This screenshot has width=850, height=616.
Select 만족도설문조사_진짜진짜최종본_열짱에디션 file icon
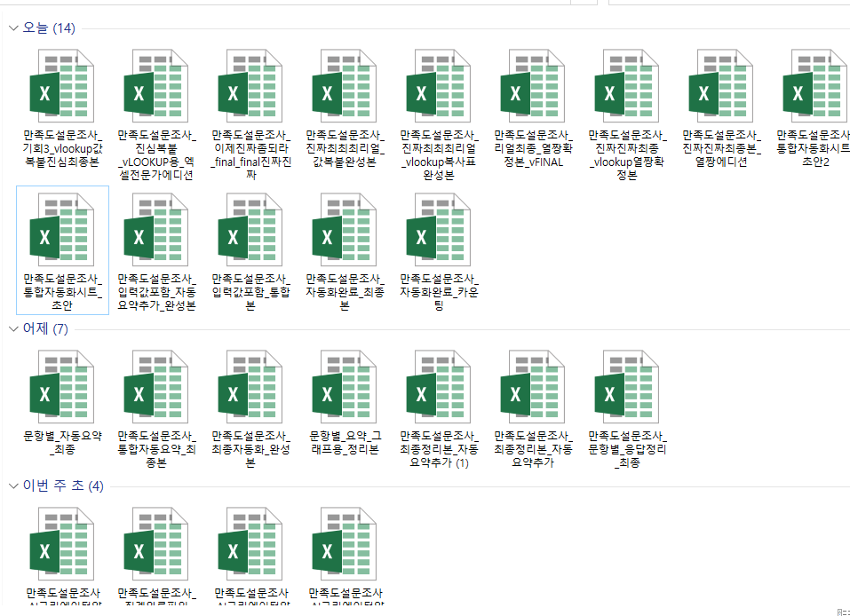(721, 84)
